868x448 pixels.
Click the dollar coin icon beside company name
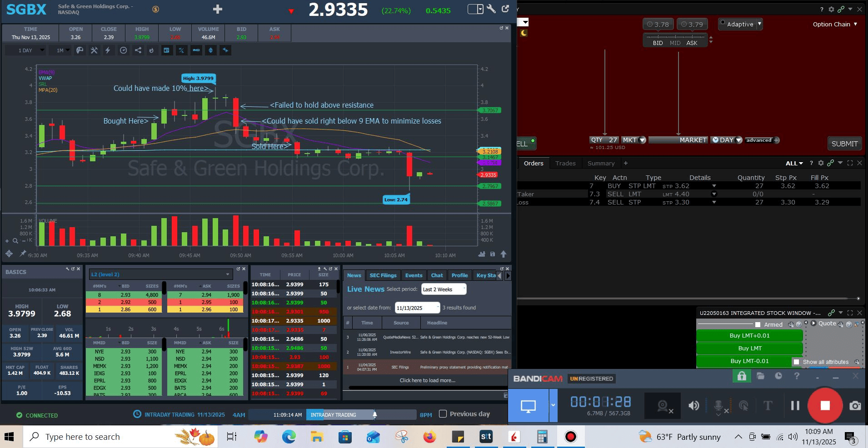pyautogui.click(x=155, y=9)
